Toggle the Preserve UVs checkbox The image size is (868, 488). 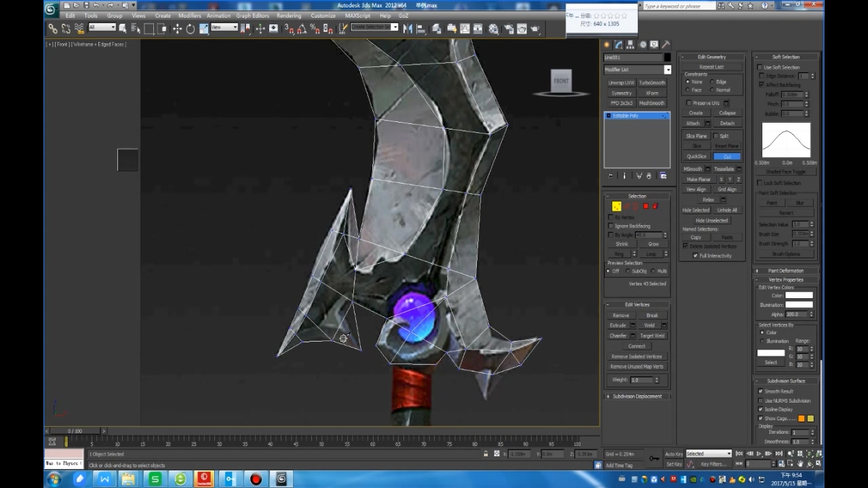point(689,103)
